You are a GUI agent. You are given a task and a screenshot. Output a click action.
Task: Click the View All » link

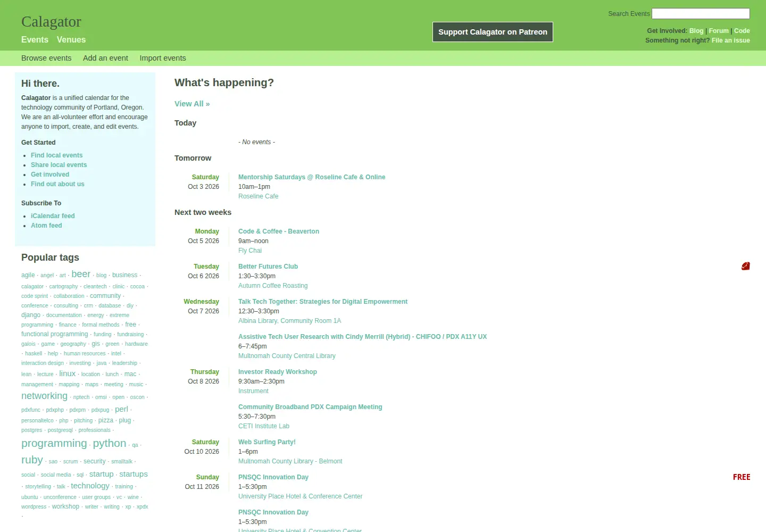coord(192,104)
